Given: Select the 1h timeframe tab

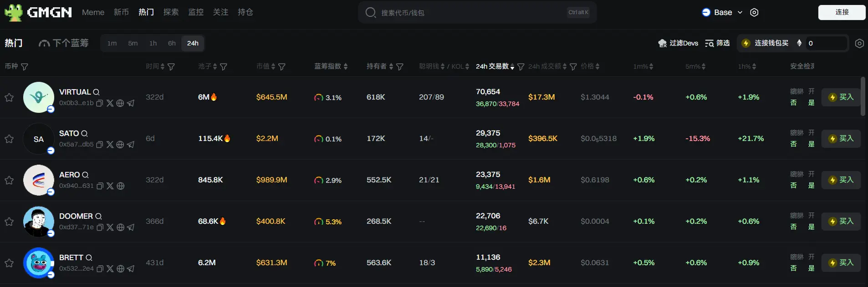Looking at the screenshot, I should click(x=153, y=43).
